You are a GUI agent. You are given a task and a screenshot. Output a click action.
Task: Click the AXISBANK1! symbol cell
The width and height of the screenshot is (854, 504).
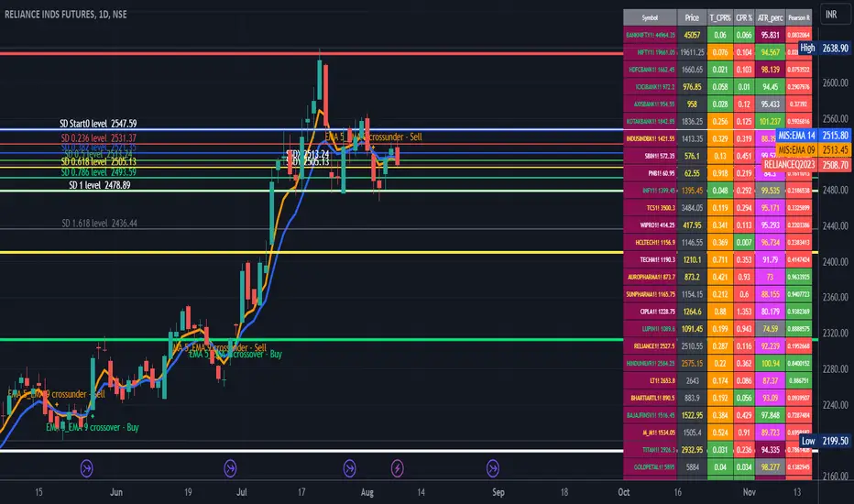pyautogui.click(x=650, y=104)
